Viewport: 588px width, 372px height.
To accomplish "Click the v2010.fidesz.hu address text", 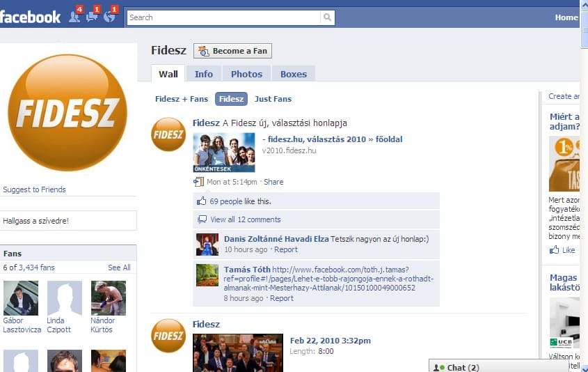I will click(x=289, y=150).
